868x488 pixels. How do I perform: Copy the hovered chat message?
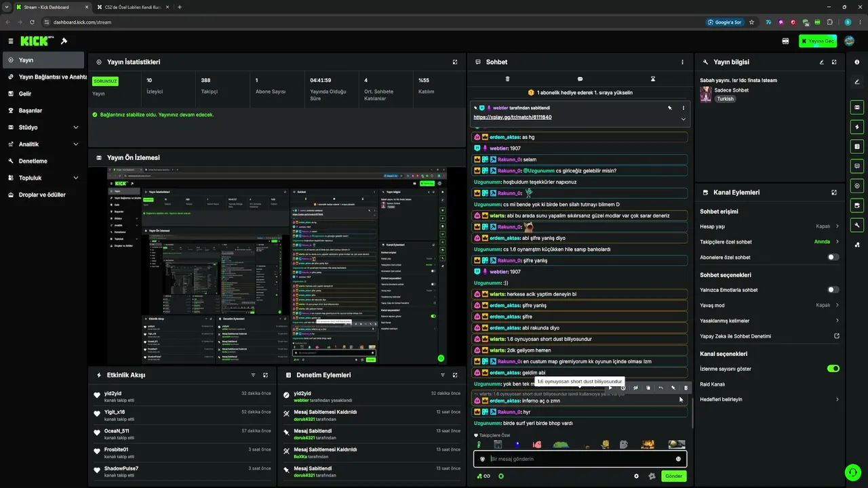pyautogui.click(x=648, y=388)
